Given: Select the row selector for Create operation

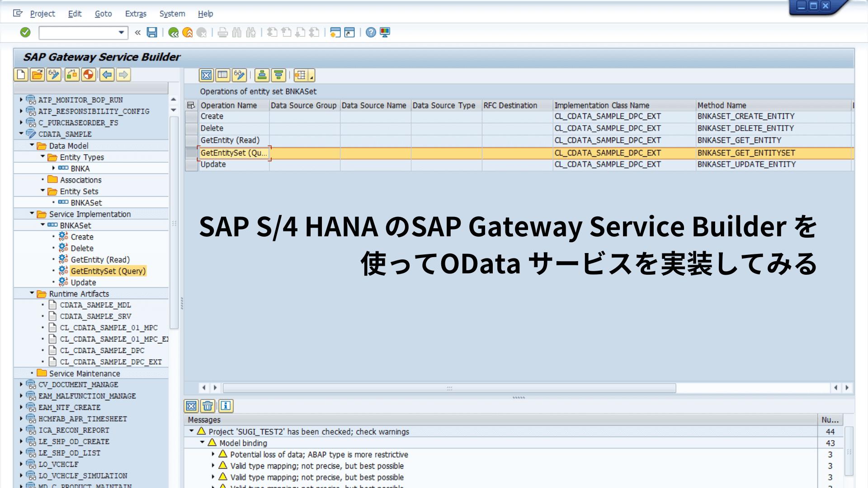Looking at the screenshot, I should tap(192, 117).
